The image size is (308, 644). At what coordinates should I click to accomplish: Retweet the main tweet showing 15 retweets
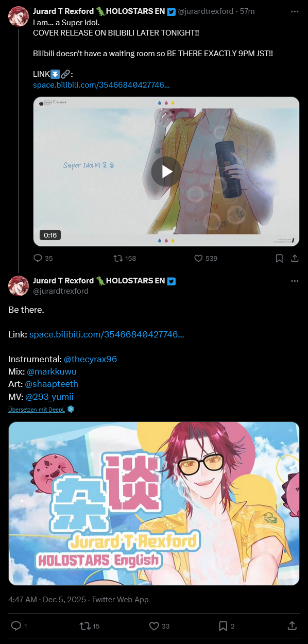[x=89, y=626]
